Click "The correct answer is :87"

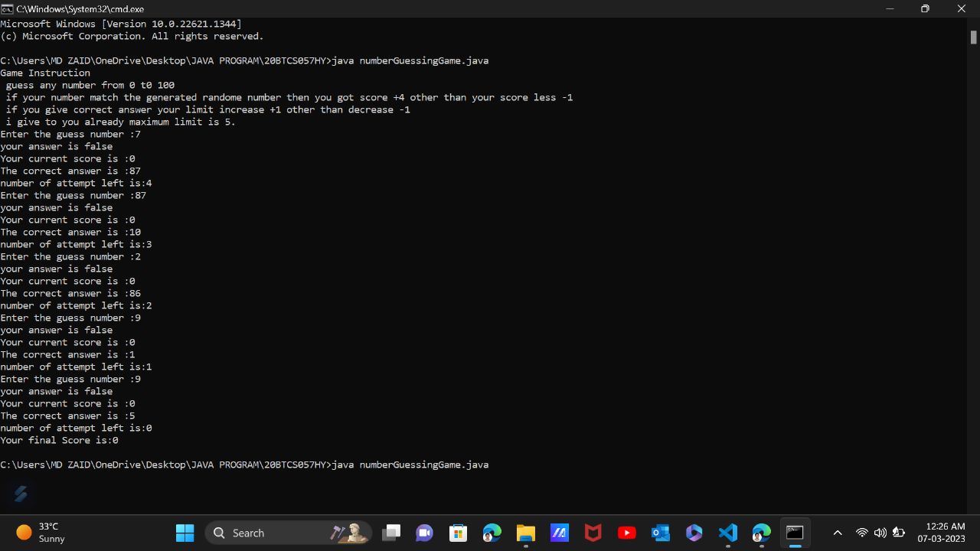click(x=70, y=171)
